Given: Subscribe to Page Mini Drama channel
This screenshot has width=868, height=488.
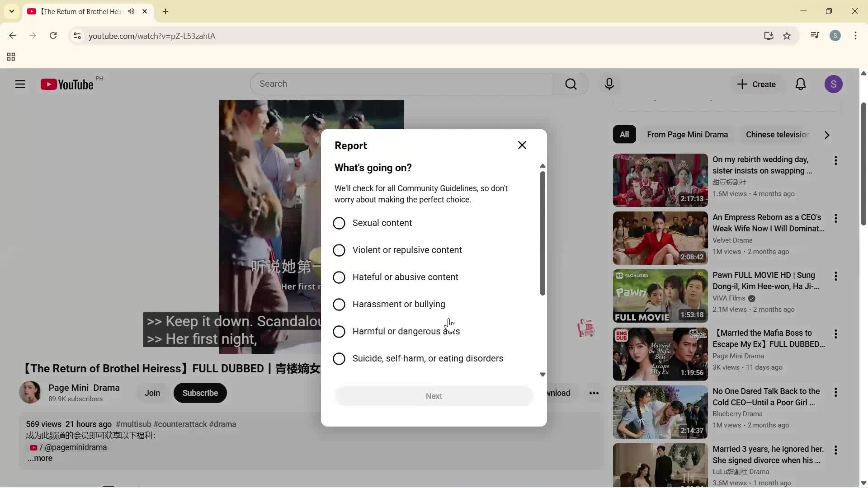Looking at the screenshot, I should [200, 393].
